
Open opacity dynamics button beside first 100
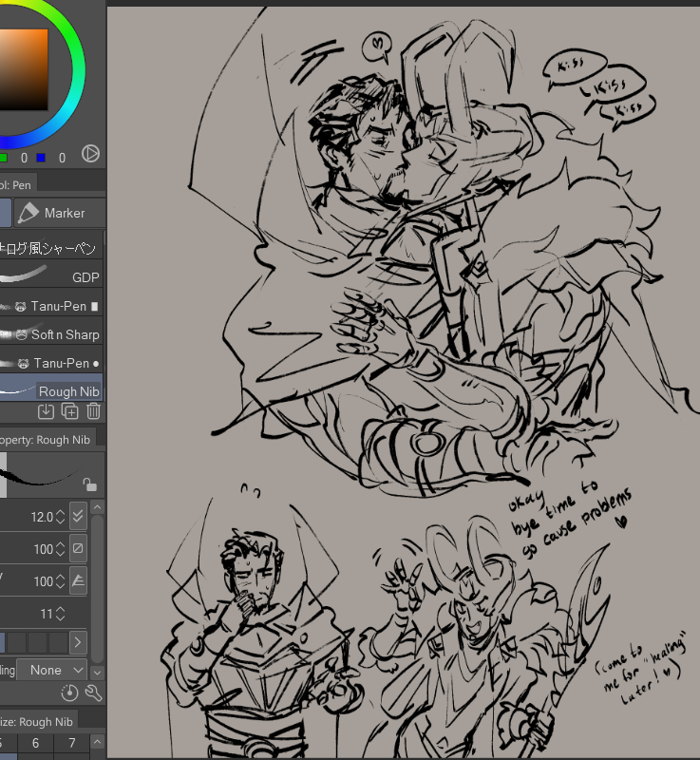pos(78,549)
